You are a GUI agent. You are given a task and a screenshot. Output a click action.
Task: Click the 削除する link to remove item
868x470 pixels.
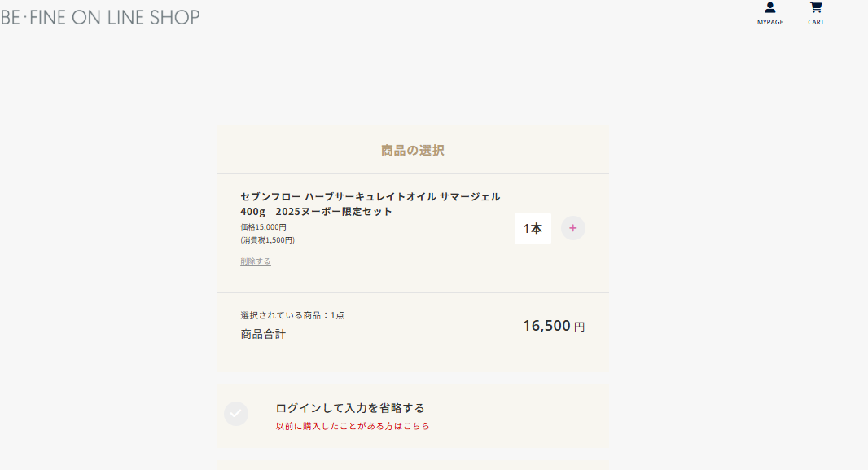click(x=256, y=261)
